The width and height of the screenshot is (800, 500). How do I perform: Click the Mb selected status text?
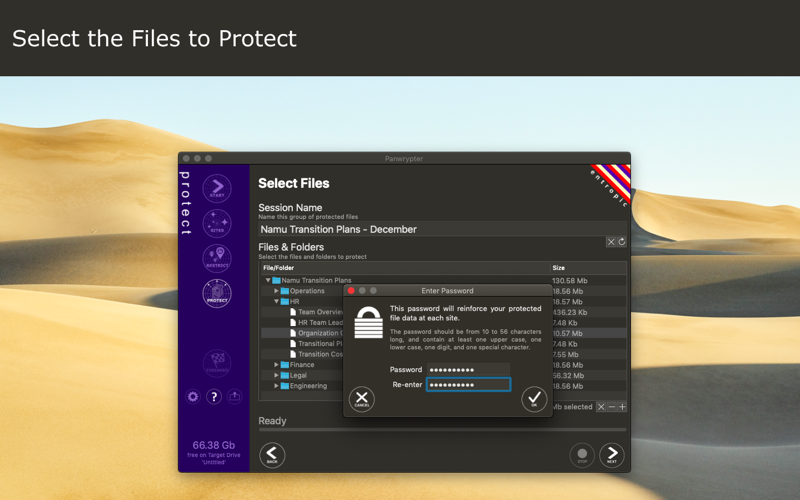point(572,407)
